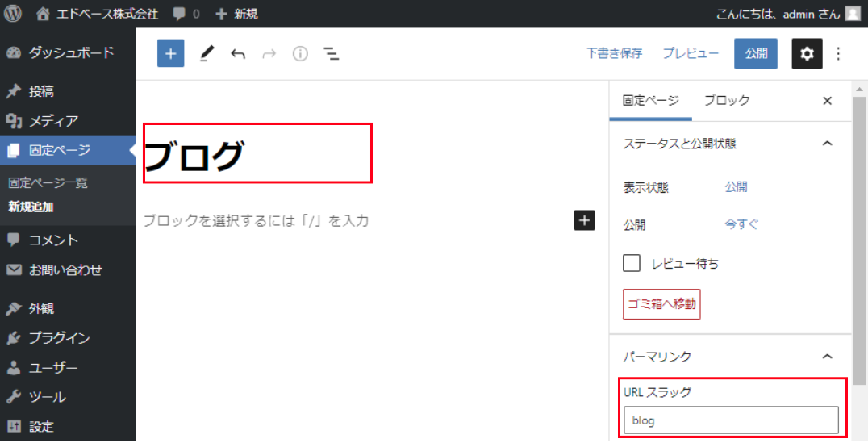The width and height of the screenshot is (868, 443).
Task: Click the ゴミ箱へ移動 button
Action: coord(661,304)
